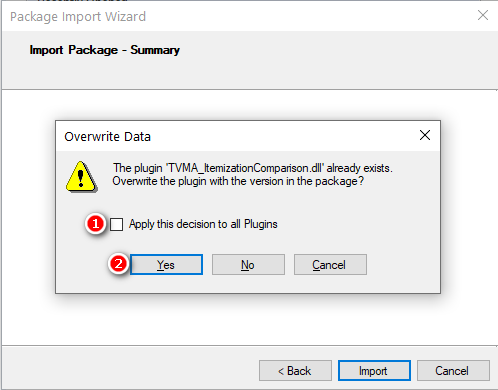This screenshot has width=498, height=390.
Task: Cancel the Overwrite Data prompt
Action: click(x=330, y=265)
